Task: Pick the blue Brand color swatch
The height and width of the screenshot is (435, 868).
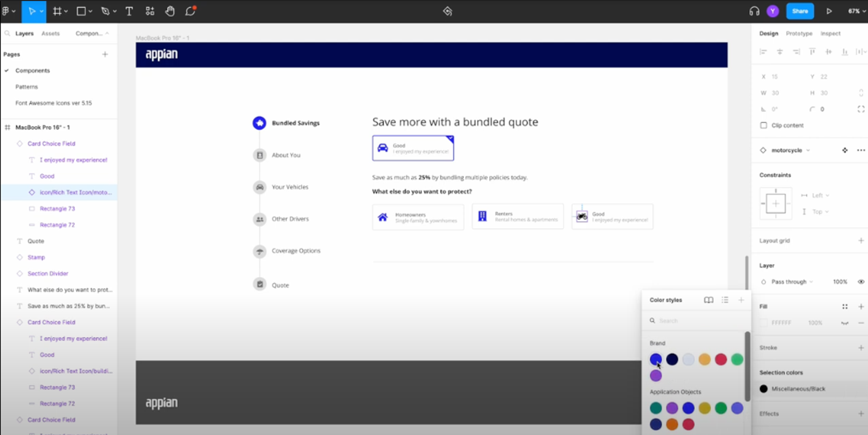Action: coord(656,359)
